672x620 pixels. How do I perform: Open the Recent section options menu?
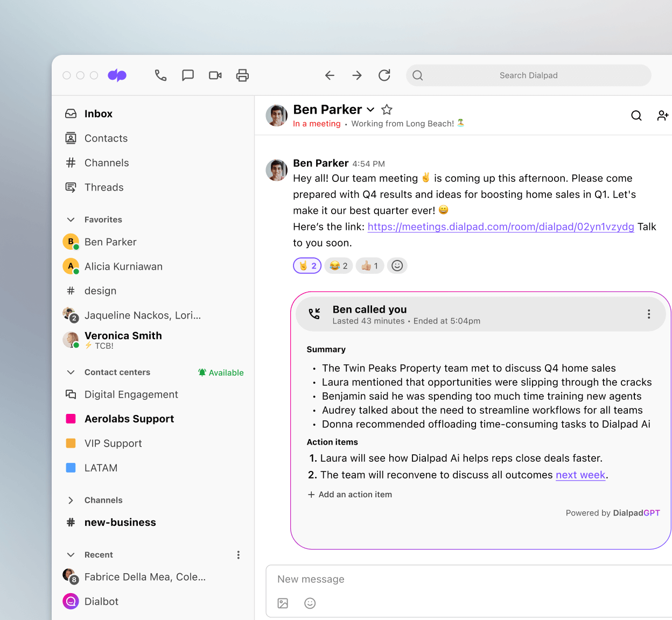pos(238,555)
